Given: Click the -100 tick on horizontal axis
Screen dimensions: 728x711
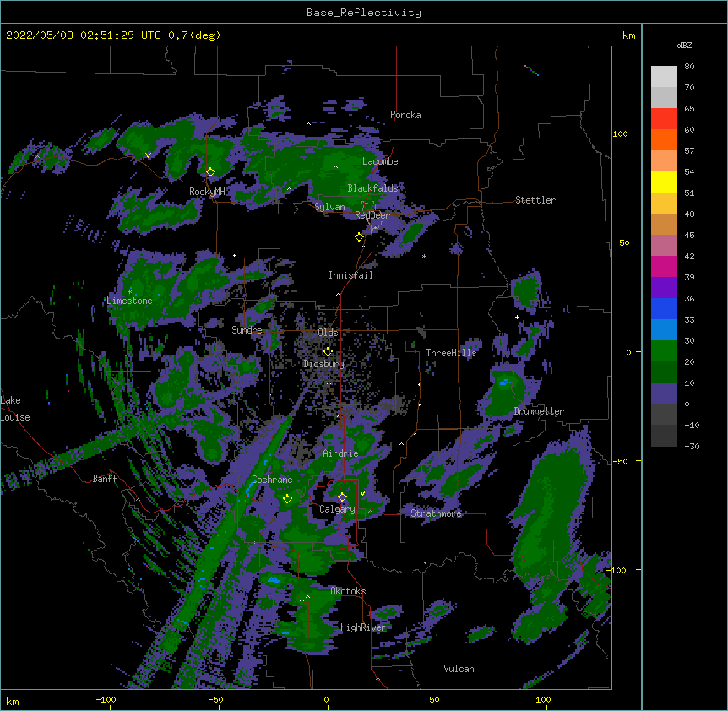Looking at the screenshot, I should tap(106, 700).
